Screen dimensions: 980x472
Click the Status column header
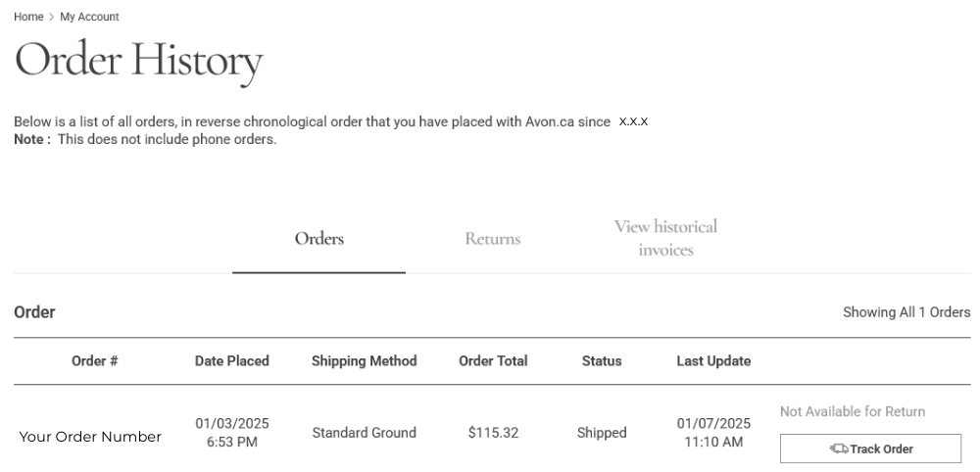point(602,361)
